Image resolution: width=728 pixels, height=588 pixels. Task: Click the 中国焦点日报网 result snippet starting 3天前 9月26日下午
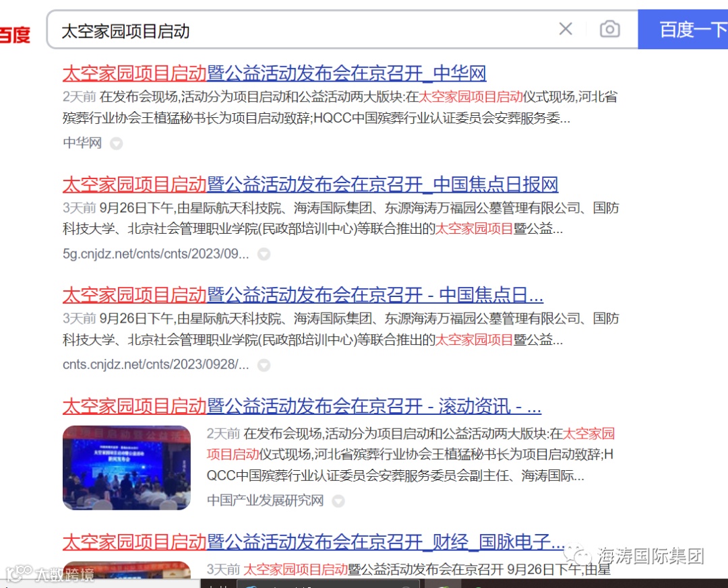pyautogui.click(x=341, y=218)
